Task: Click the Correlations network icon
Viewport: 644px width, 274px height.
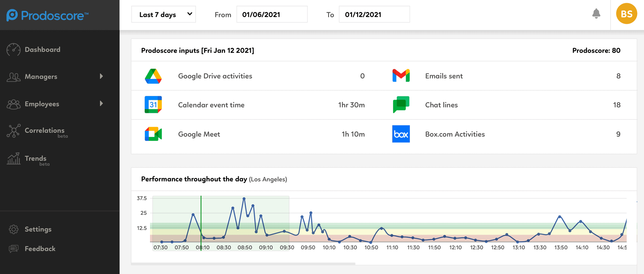Action: [14, 131]
